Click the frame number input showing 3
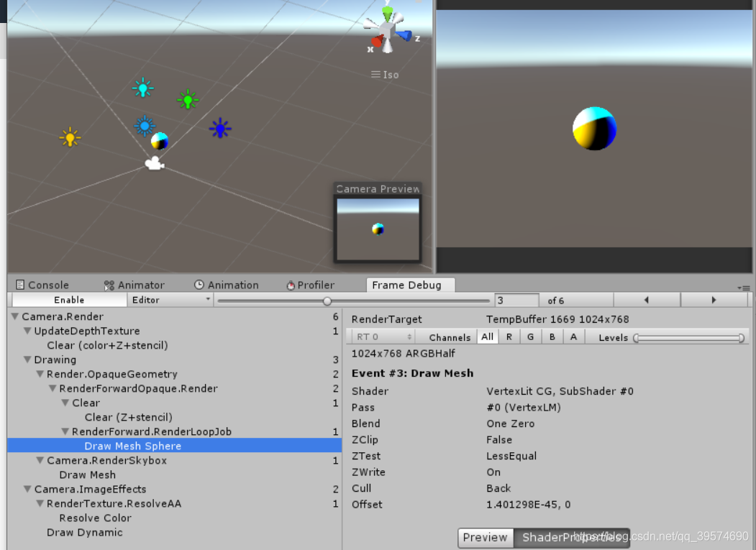Viewport: 756px width, 550px height. pyautogui.click(x=516, y=300)
